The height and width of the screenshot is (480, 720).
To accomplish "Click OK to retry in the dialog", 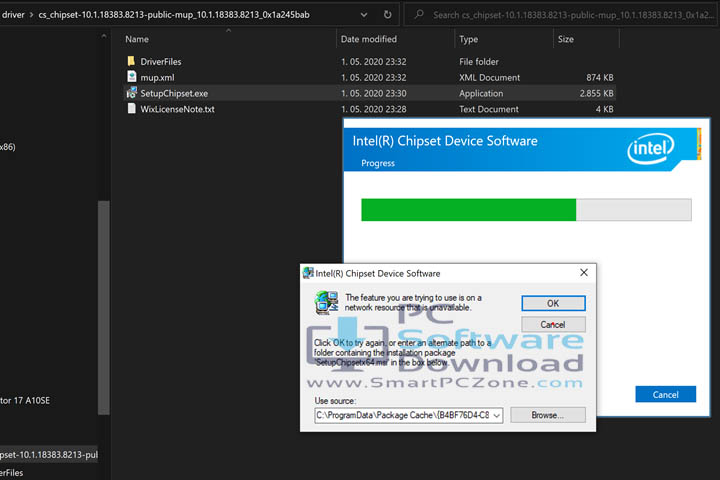I will (553, 303).
